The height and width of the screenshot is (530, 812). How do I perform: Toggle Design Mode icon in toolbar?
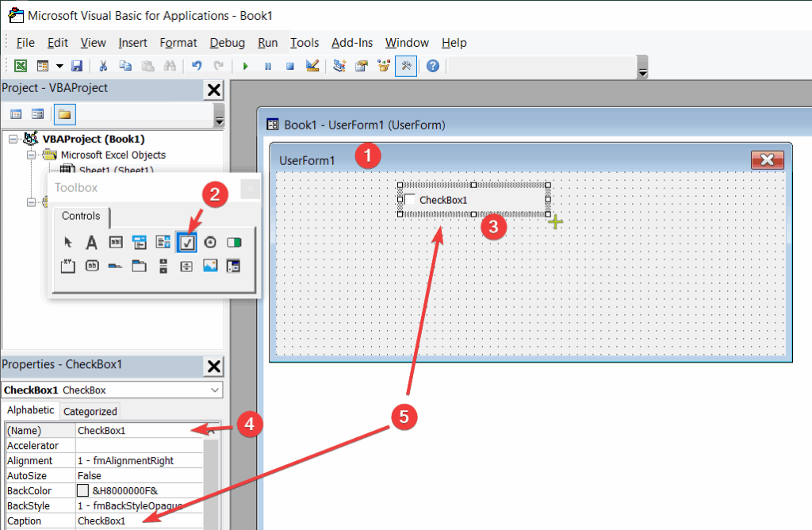point(312,66)
